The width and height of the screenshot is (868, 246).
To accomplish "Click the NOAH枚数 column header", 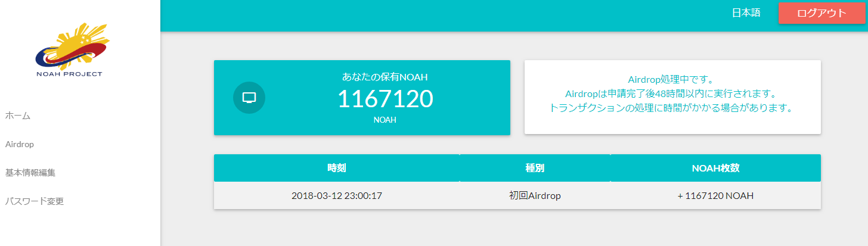I will click(x=715, y=168).
